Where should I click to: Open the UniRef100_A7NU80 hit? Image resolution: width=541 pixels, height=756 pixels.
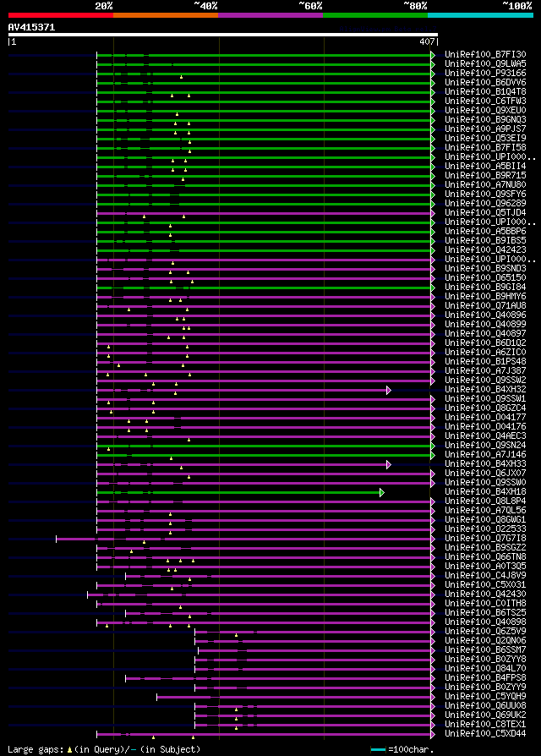coord(485,184)
